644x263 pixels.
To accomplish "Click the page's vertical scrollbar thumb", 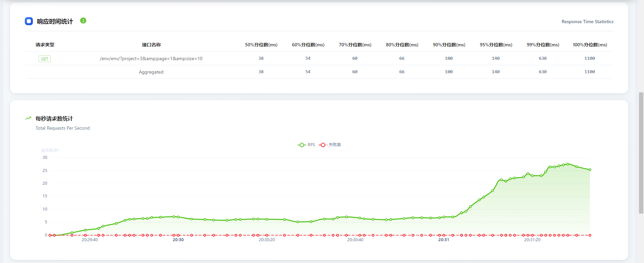I will point(641,153).
